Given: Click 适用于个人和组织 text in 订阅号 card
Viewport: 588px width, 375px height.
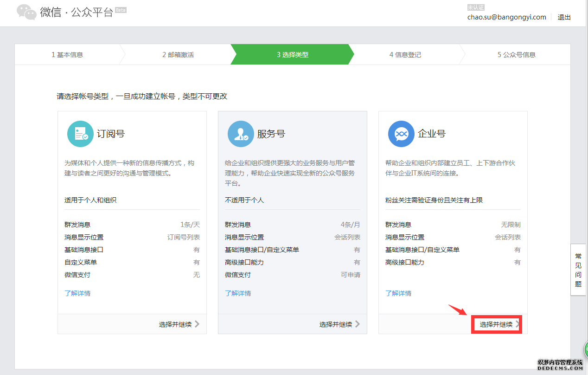Looking at the screenshot, I should (90, 200).
